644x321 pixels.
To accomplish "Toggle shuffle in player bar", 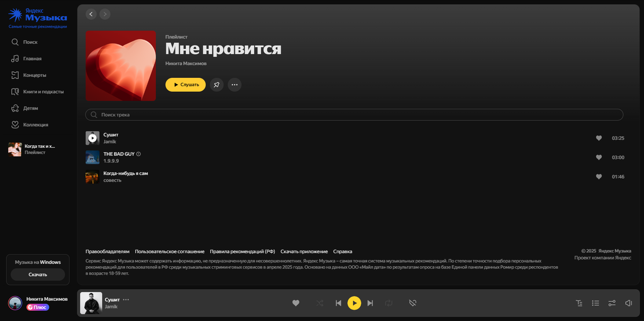I will 320,303.
